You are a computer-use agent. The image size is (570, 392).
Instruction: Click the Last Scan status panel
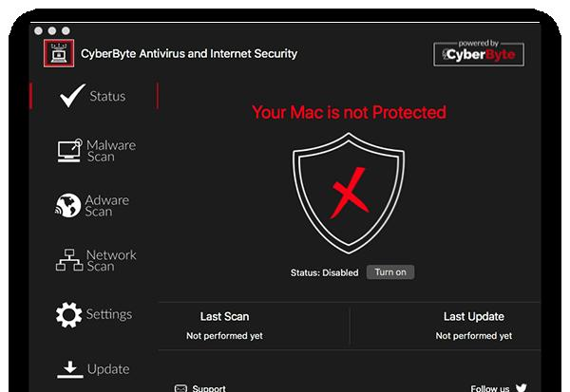224,326
